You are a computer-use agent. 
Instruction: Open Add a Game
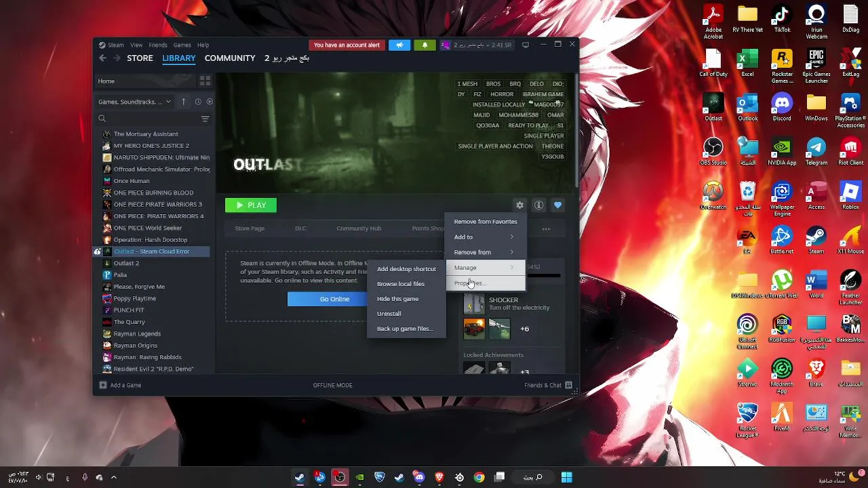click(120, 385)
